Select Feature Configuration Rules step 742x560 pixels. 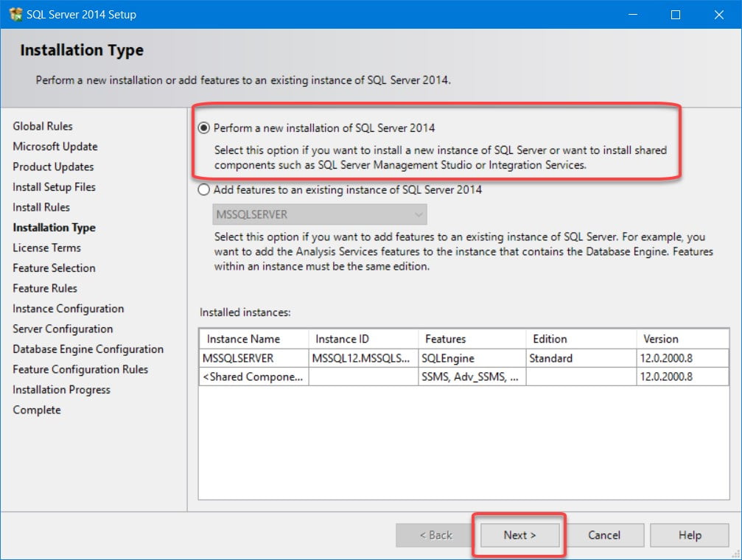pyautogui.click(x=80, y=370)
